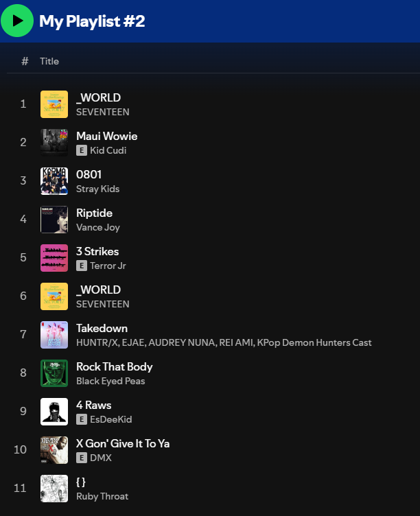Go to REI AMI artist page
This screenshot has height=516, width=420.
[x=236, y=343]
